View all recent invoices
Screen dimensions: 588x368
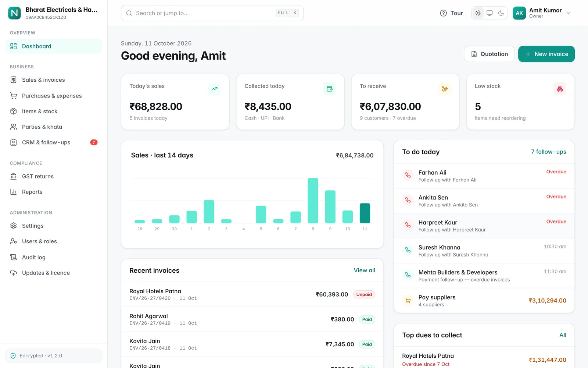[x=364, y=270]
